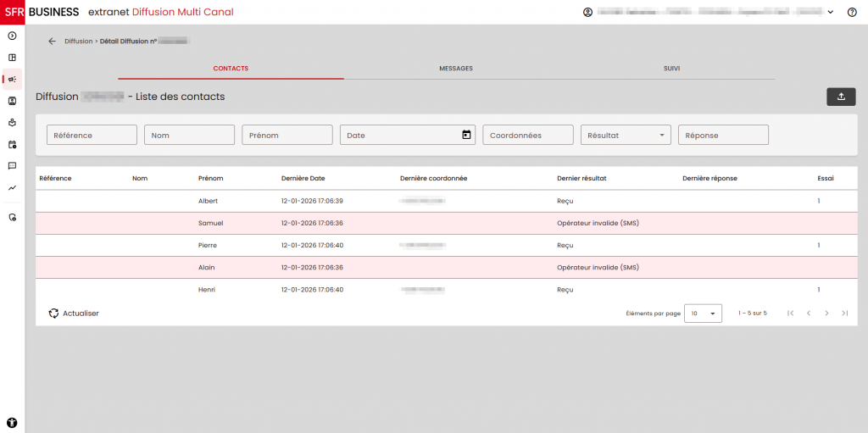Go back with the left arrow
868x433 pixels.
click(53, 41)
